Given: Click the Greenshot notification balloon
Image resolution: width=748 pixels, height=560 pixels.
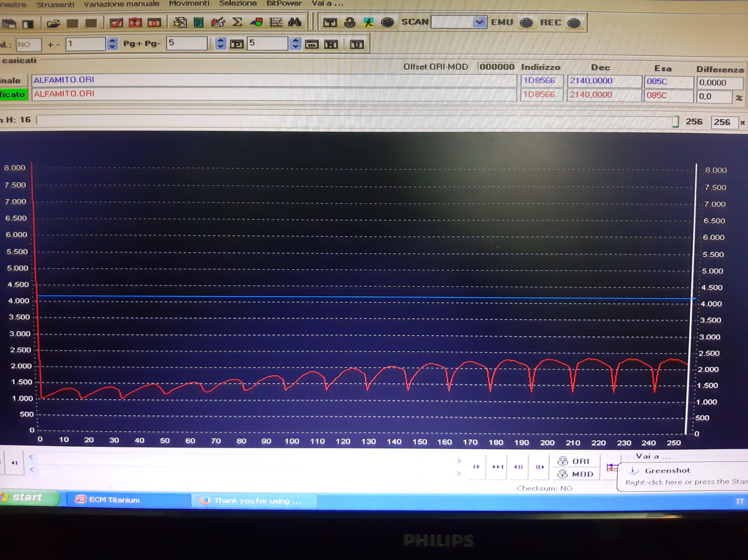Looking at the screenshot, I should pos(683,476).
